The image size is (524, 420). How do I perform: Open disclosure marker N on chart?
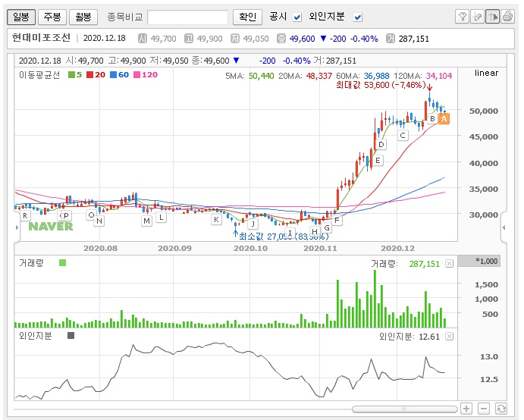pos(99,221)
